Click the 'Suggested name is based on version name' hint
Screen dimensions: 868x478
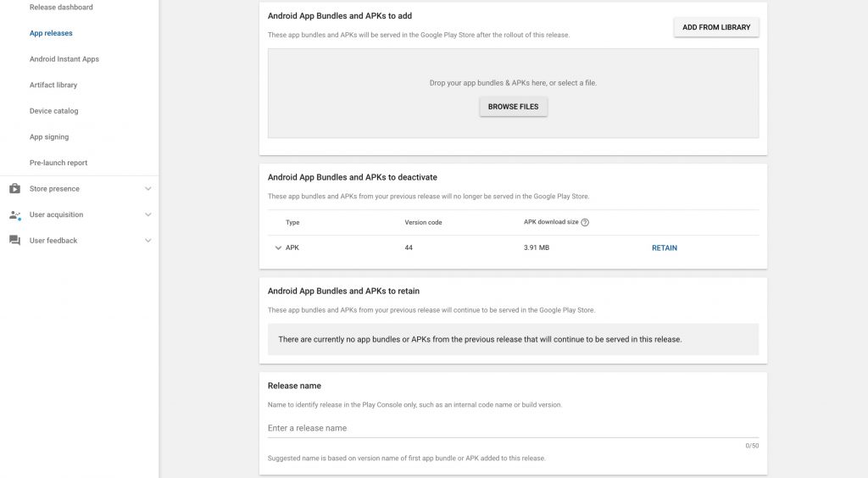[x=407, y=458]
